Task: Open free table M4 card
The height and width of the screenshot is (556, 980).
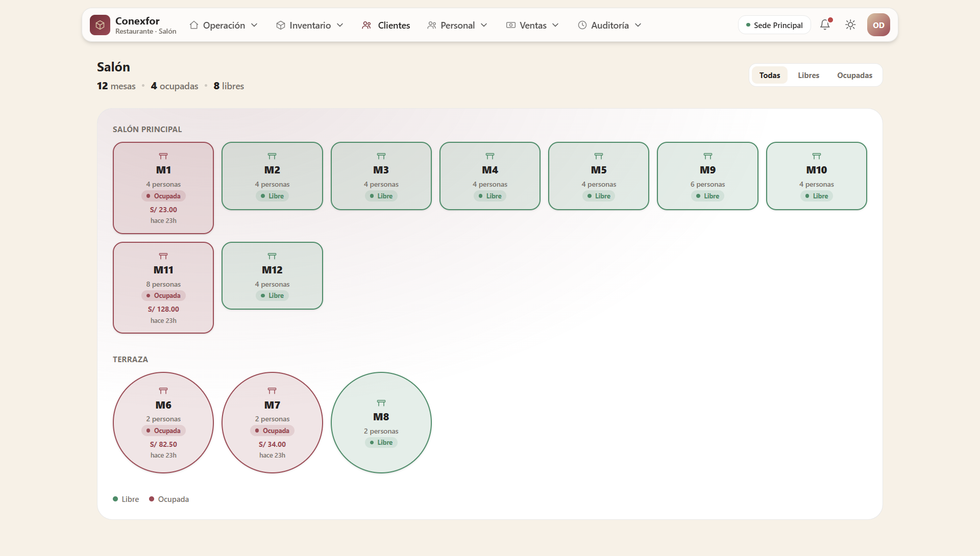Action: click(490, 176)
